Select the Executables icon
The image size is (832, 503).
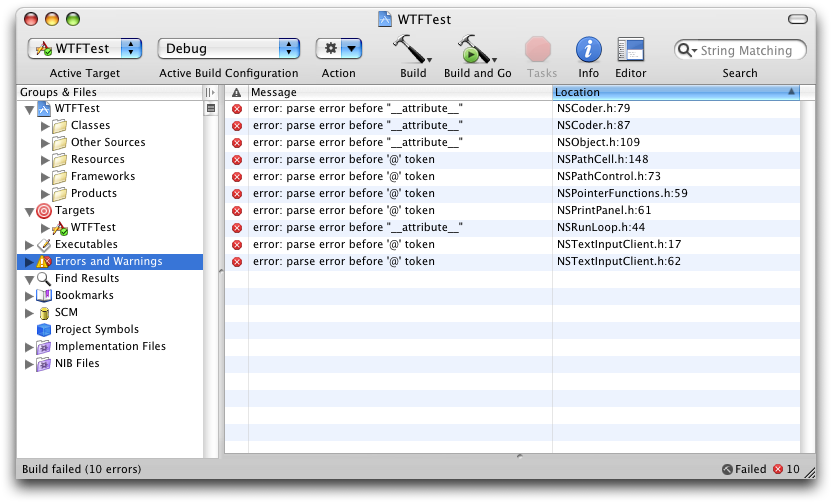44,245
